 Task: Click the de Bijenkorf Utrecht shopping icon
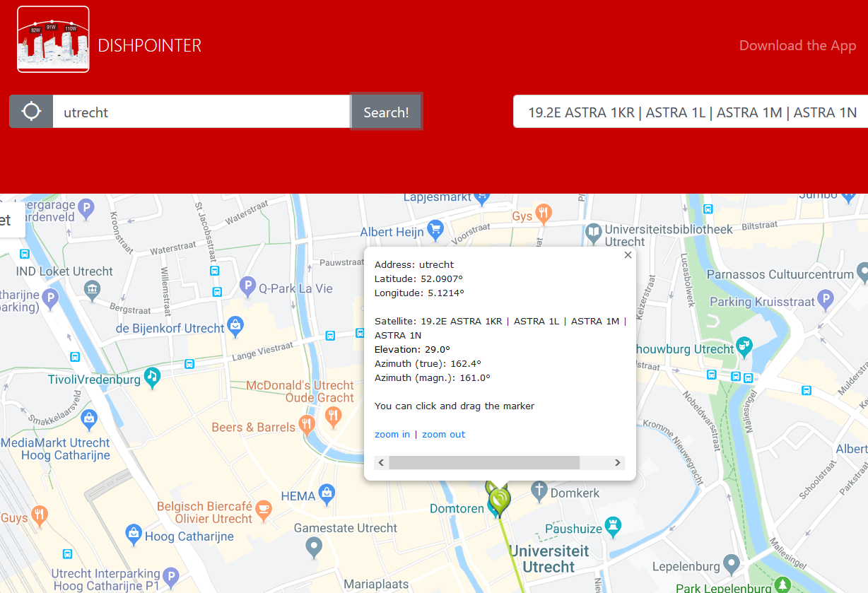pyautogui.click(x=235, y=327)
